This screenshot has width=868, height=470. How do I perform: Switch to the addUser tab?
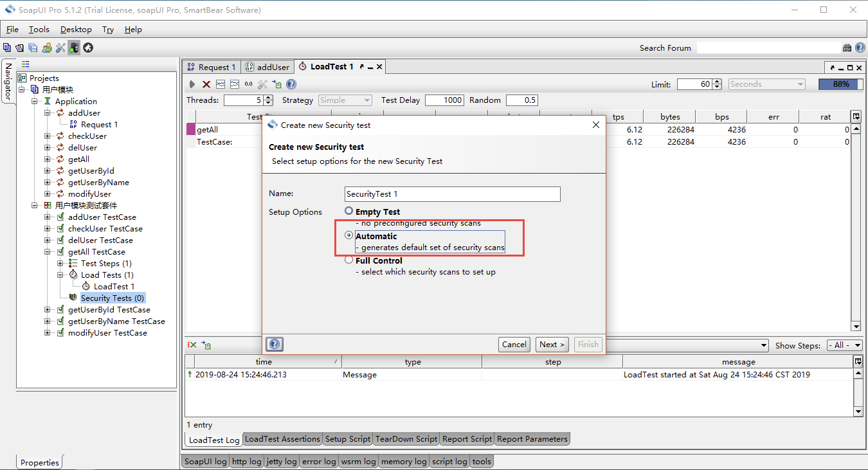(267, 67)
